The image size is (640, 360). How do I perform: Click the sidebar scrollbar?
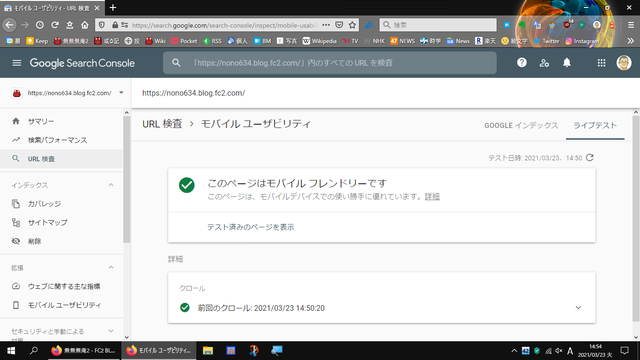(x=127, y=180)
